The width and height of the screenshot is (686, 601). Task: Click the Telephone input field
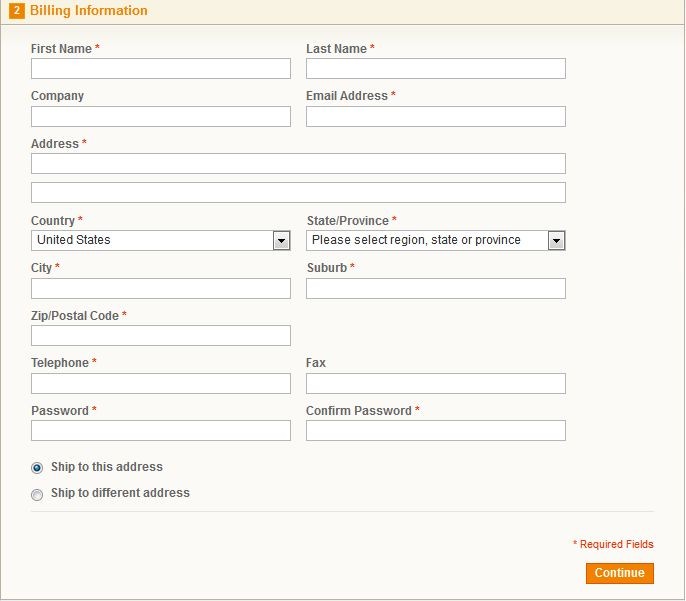pos(161,384)
